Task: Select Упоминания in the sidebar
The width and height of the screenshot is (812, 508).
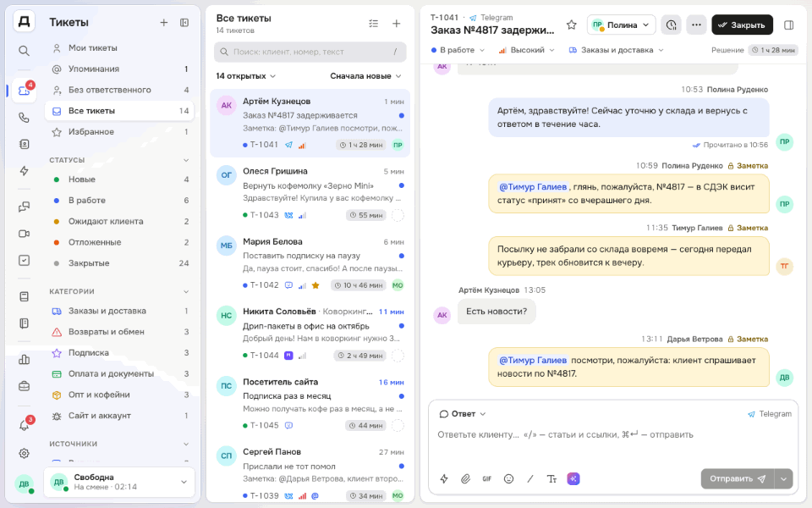Action: point(119,69)
